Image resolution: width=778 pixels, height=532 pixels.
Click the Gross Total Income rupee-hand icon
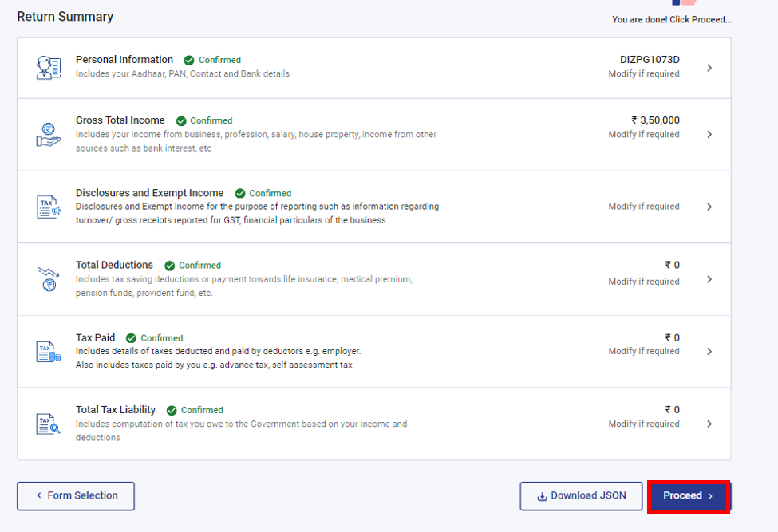pos(49,135)
